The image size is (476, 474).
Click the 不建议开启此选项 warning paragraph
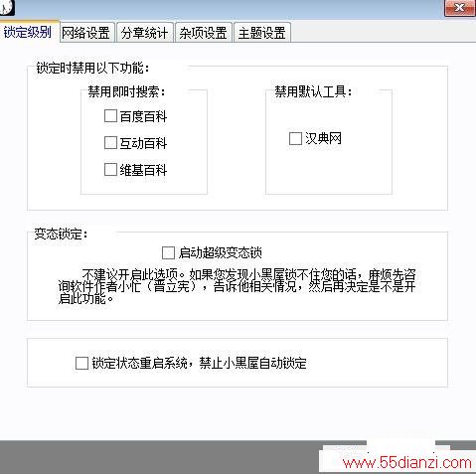click(237, 286)
